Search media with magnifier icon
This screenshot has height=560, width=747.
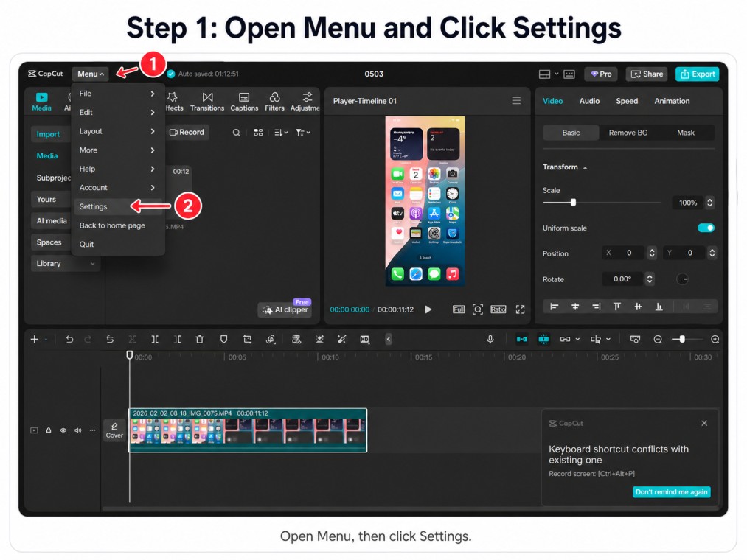coord(236,133)
